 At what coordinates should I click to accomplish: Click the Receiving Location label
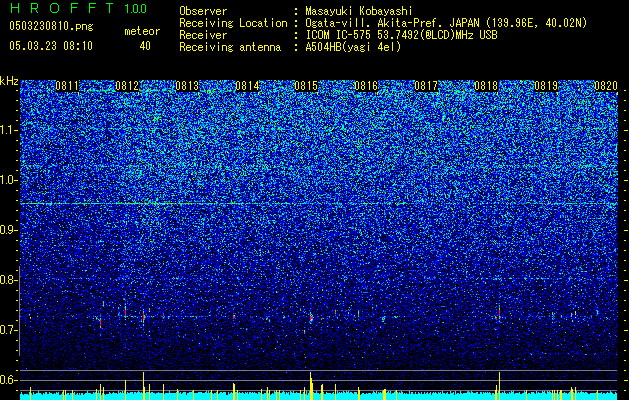233,23
